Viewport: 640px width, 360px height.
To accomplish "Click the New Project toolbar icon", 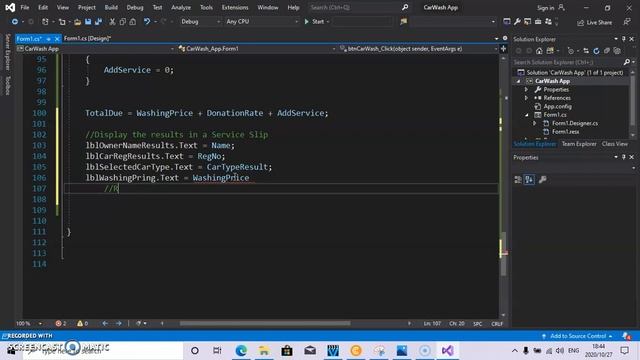I will pyautogui.click(x=45, y=22).
